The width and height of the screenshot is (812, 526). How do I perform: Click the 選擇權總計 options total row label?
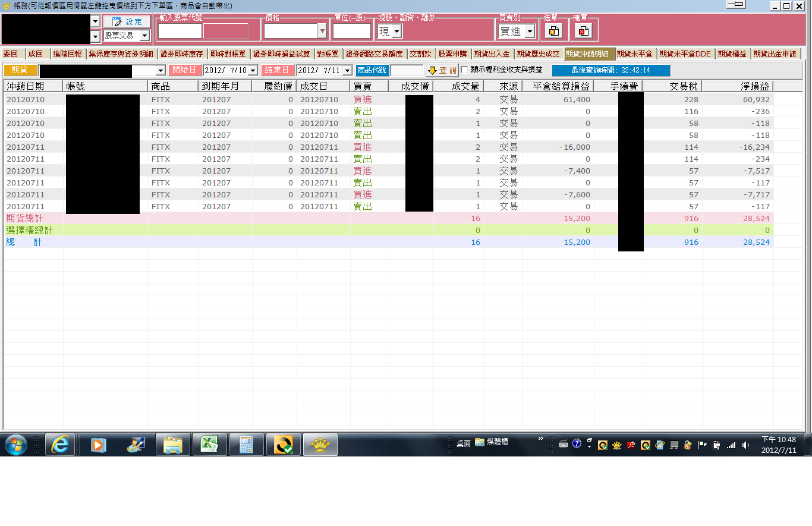click(x=30, y=230)
